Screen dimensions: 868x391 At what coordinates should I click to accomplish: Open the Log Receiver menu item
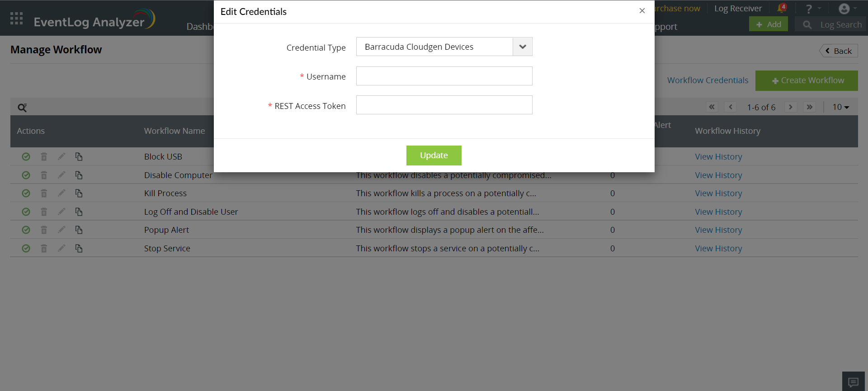point(738,9)
